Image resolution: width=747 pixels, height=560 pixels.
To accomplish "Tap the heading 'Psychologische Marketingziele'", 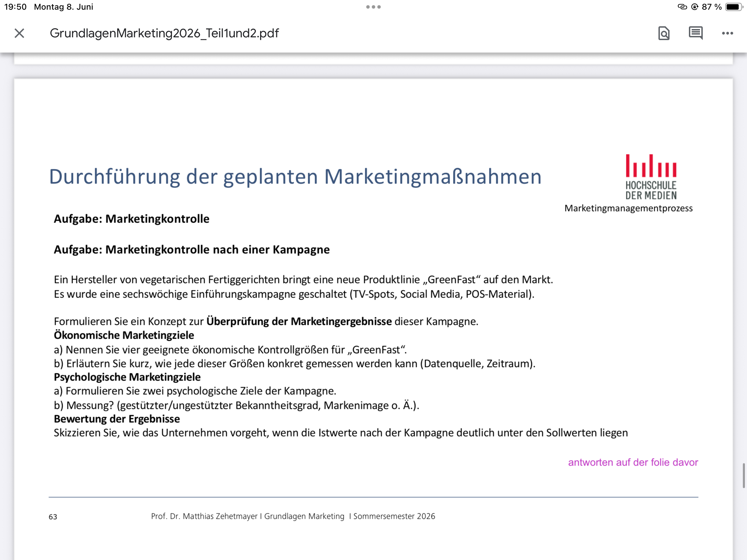I will [x=127, y=377].
